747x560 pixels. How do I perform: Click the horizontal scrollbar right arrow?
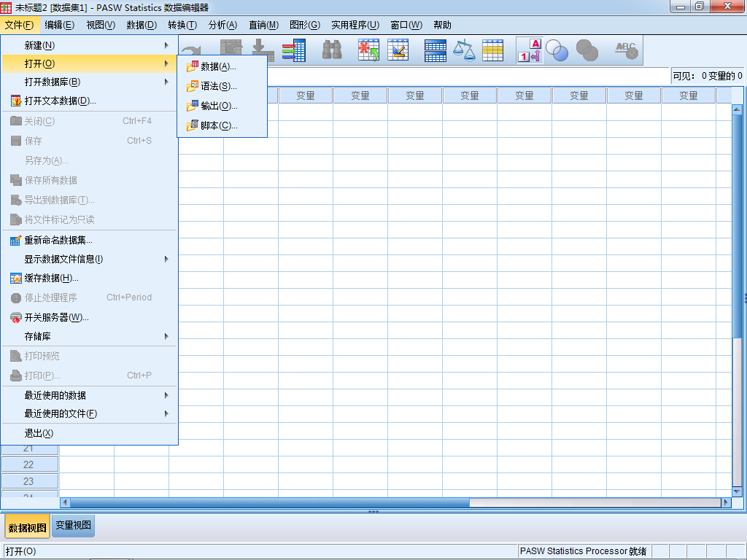pos(726,502)
